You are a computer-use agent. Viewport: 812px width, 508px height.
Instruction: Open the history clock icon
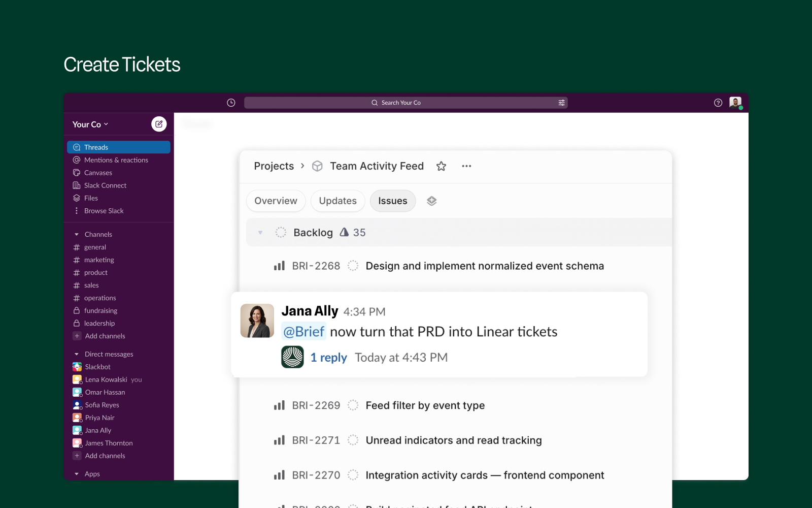coord(231,103)
